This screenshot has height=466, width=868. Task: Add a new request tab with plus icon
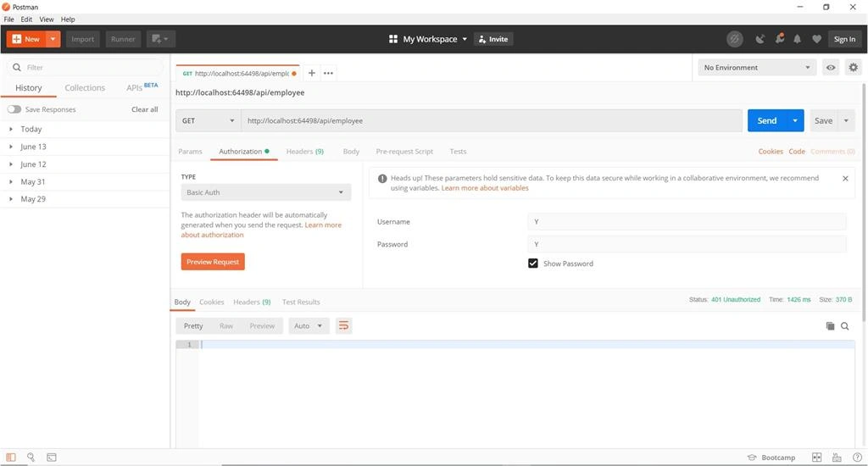312,73
